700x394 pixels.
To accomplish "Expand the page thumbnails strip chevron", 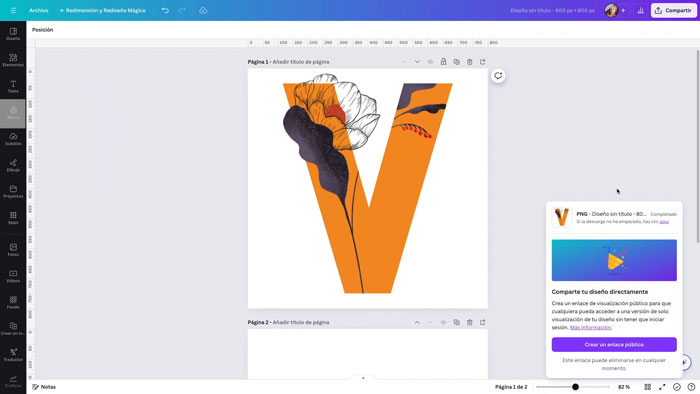I will (363, 378).
